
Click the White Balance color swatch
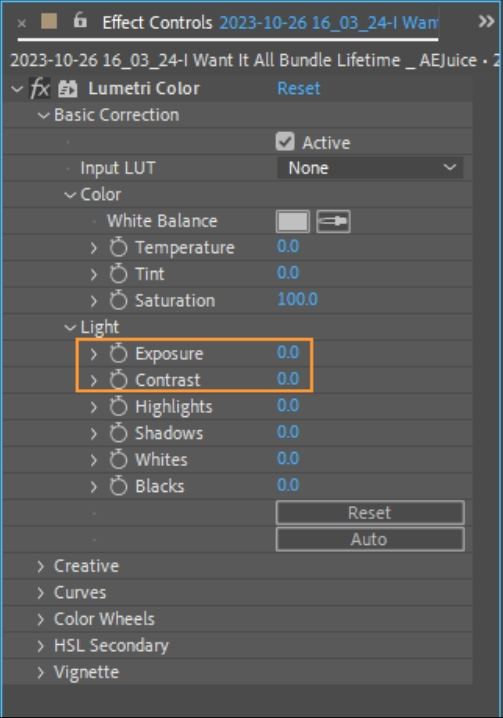[x=293, y=222]
